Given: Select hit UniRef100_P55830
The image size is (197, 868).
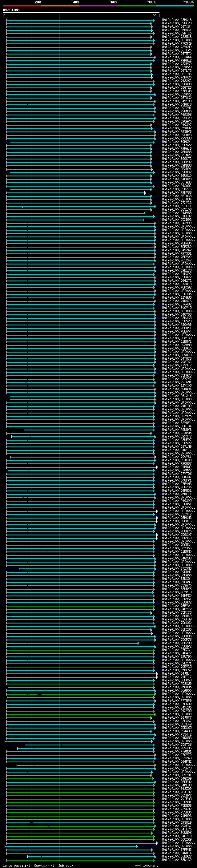Looking at the screenshot, I should coord(176,812).
